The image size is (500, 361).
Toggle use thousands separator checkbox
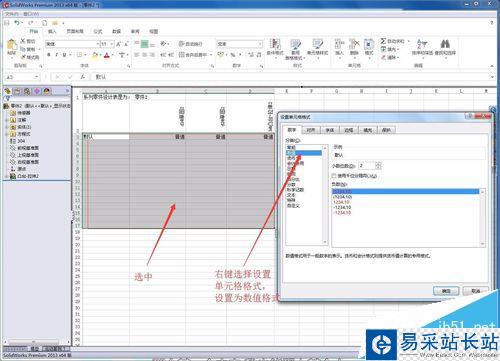[334, 176]
